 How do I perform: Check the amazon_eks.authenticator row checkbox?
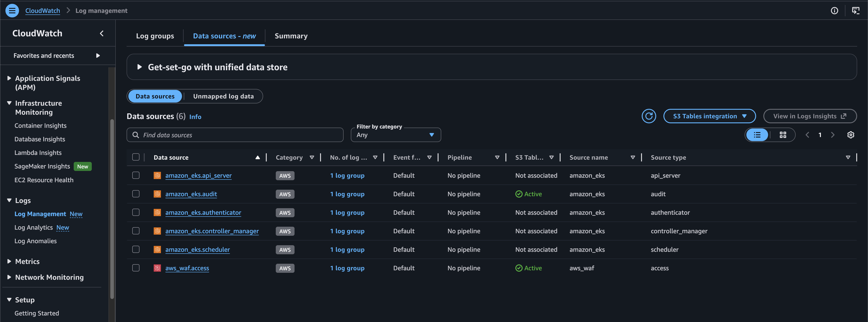(x=136, y=212)
